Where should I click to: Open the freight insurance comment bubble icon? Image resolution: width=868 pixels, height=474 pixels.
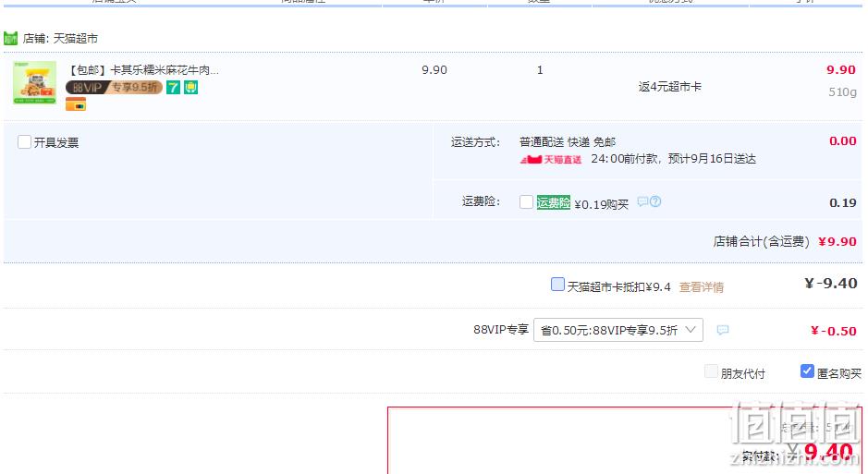point(642,201)
